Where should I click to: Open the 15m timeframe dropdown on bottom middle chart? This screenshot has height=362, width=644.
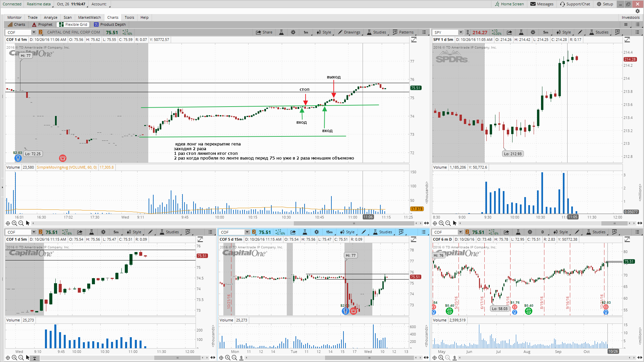(x=330, y=232)
